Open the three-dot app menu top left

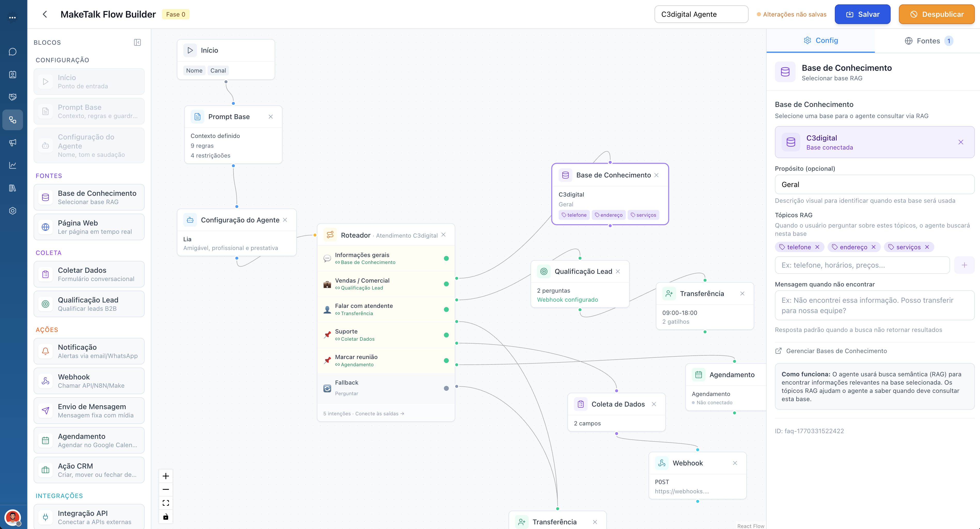tap(13, 18)
